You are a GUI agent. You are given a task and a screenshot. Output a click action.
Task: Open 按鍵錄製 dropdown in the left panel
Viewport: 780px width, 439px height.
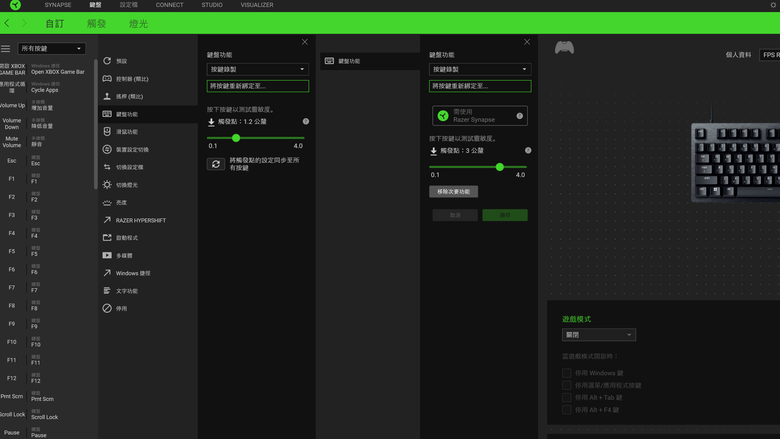coord(258,69)
